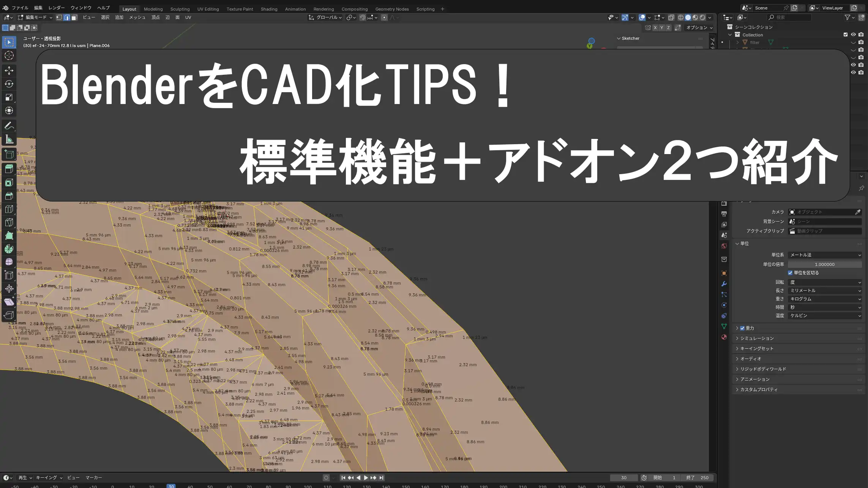Edit the 単位の倍率 value field
868x488 pixels.
click(x=825, y=264)
